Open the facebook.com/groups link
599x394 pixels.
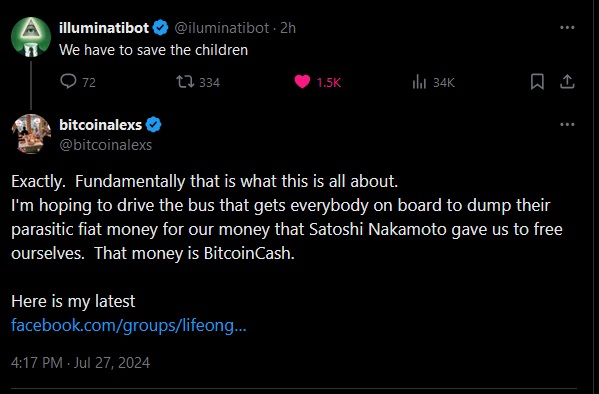[x=129, y=326]
